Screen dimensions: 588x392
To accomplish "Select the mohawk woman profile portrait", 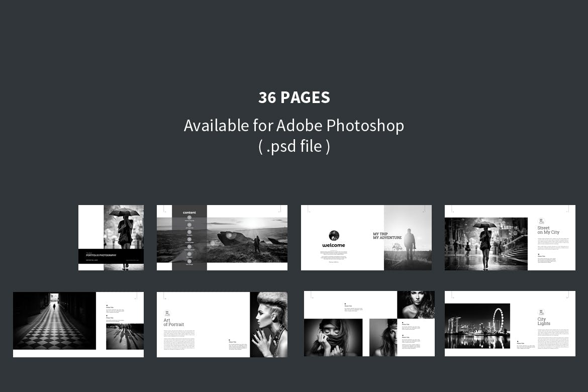I will point(268,325).
